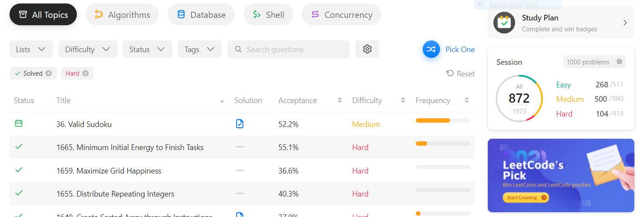Open problem 1659. Maximize Grid Happiness
644x217 pixels.
[x=109, y=171]
